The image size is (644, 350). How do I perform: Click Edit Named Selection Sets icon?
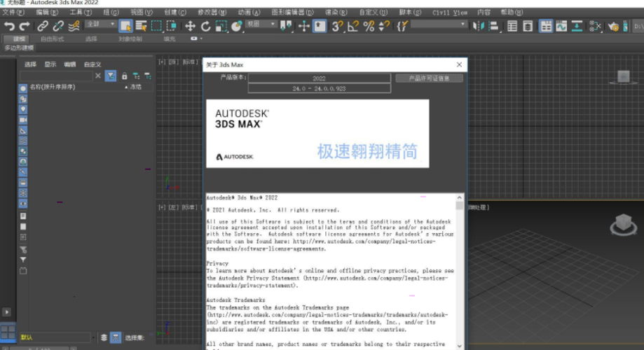[402, 27]
